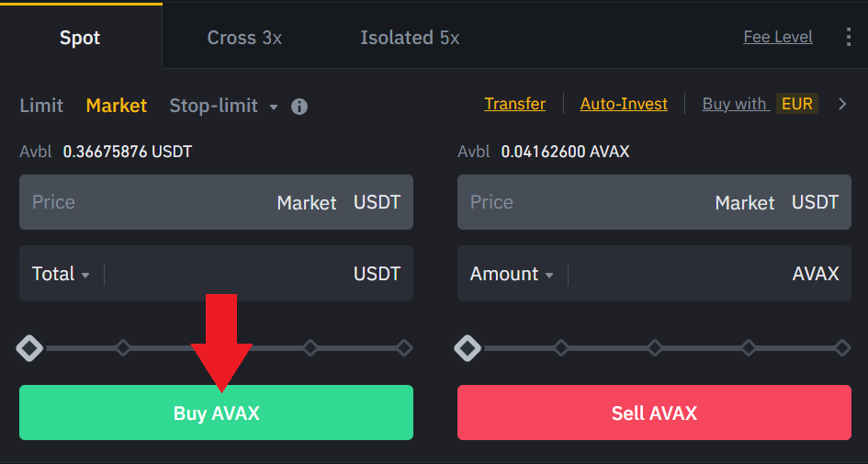Click the Sell AVAX button
Image resolution: width=868 pixels, height=464 pixels.
pos(654,413)
